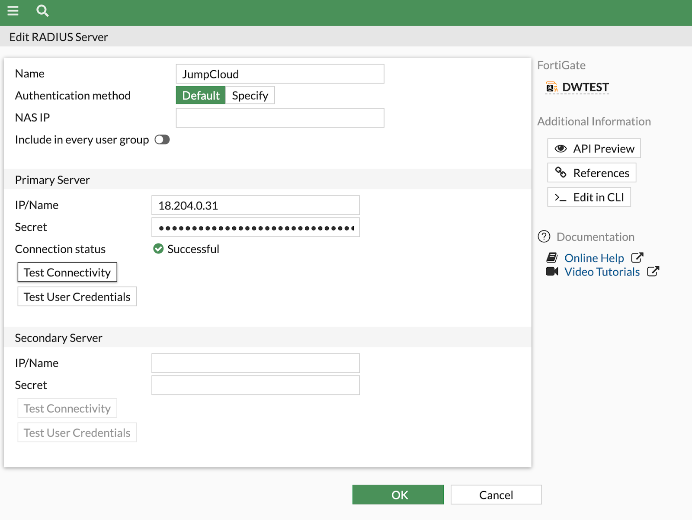Open the hamburger navigation menu
Viewport: 692px width, 520px height.
pyautogui.click(x=13, y=11)
